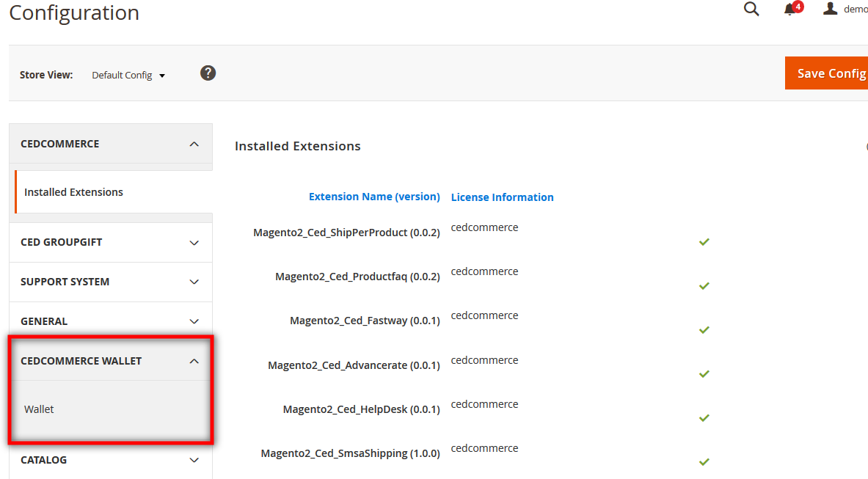Select the Installed Extensions menu item

tap(73, 192)
